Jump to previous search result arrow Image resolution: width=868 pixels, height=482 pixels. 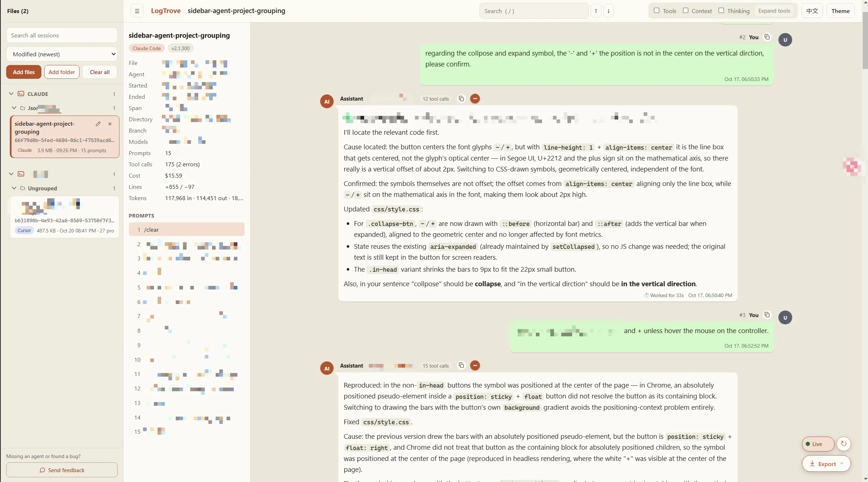[x=596, y=11]
